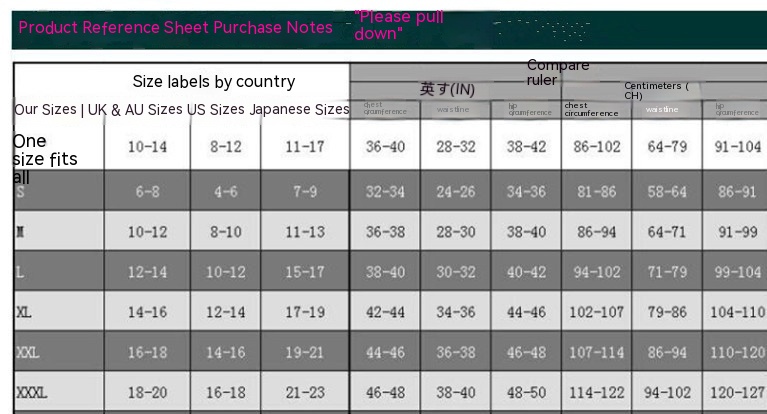The width and height of the screenshot is (767, 414).
Task: Click the centimeters chest circumference column header
Action: click(591, 109)
